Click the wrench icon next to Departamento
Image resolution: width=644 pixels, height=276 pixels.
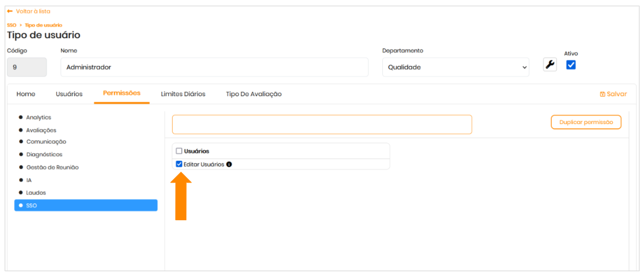tap(550, 65)
